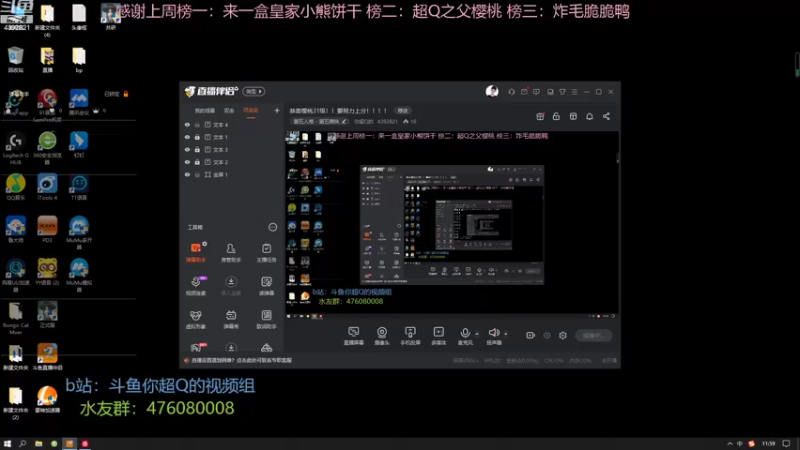Expand the microphone options arrow
The width and height of the screenshot is (800, 450).
tap(477, 334)
